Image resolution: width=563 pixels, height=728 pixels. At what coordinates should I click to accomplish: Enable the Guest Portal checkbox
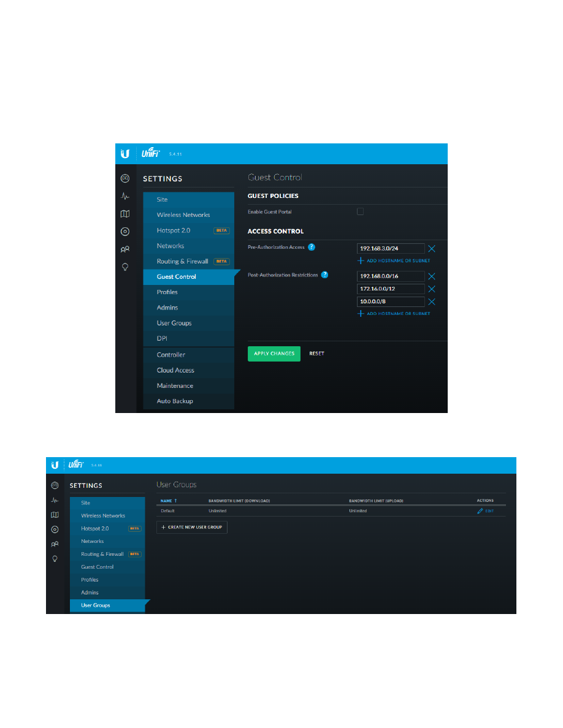coord(360,211)
